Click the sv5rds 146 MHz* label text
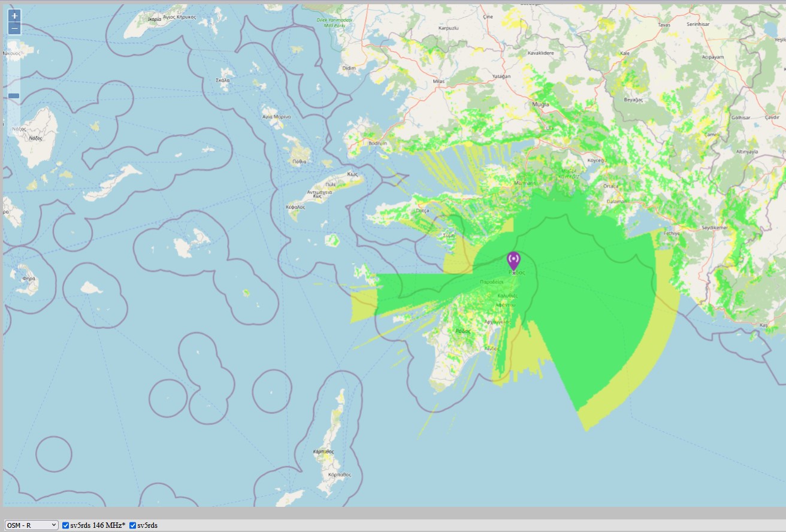The image size is (786, 532). (98, 525)
